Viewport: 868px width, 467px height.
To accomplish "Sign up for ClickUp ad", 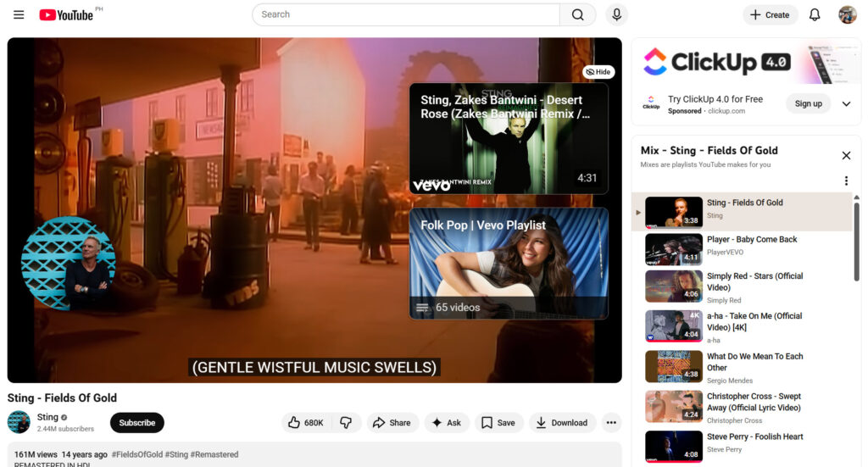I will (808, 103).
